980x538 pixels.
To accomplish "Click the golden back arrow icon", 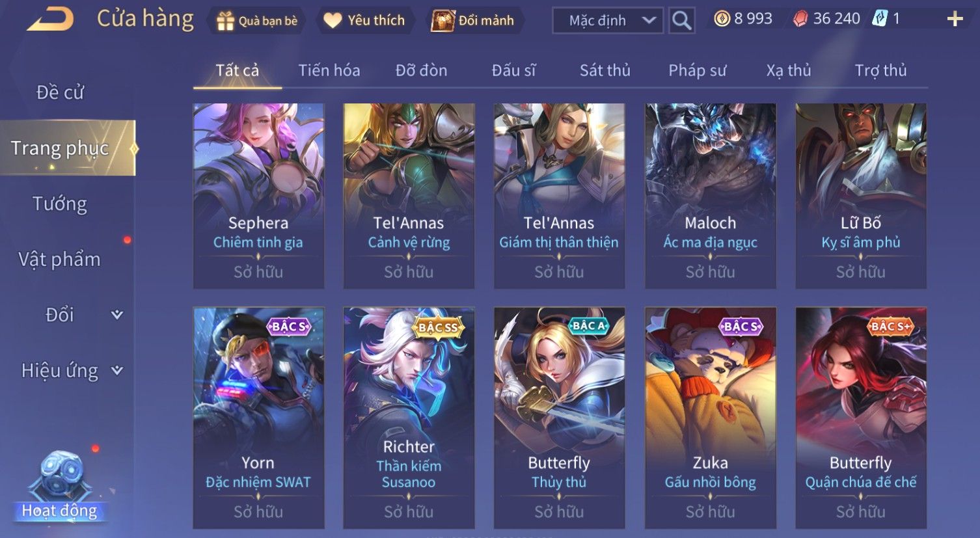I will [51, 19].
